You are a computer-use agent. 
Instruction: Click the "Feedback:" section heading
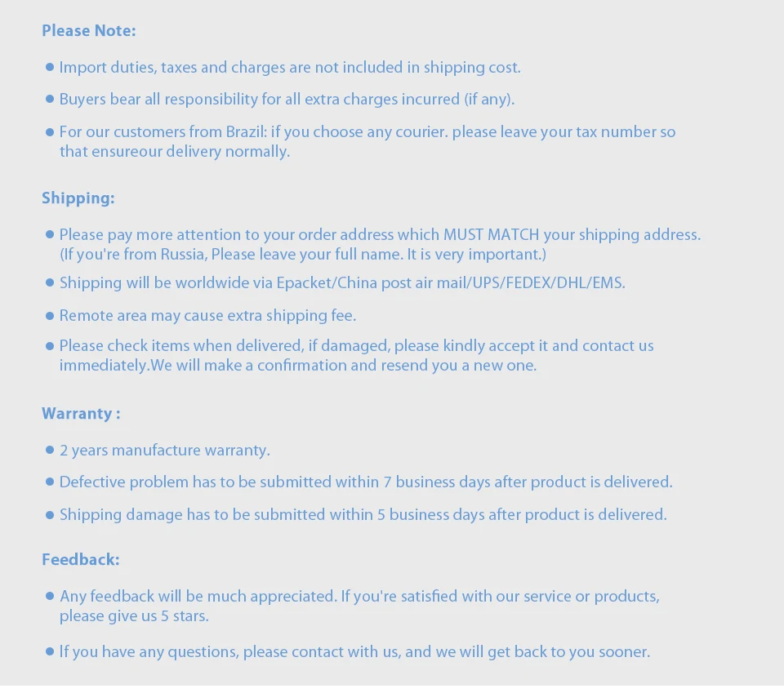[81, 560]
